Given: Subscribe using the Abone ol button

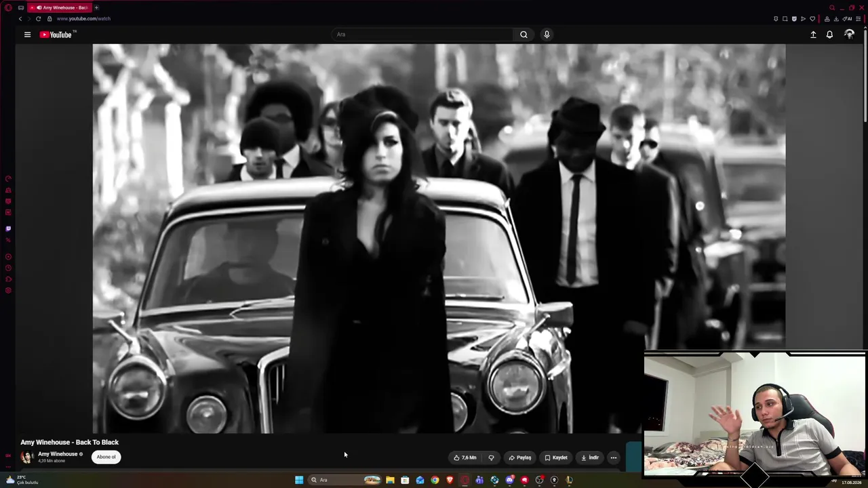Looking at the screenshot, I should 106,457.
